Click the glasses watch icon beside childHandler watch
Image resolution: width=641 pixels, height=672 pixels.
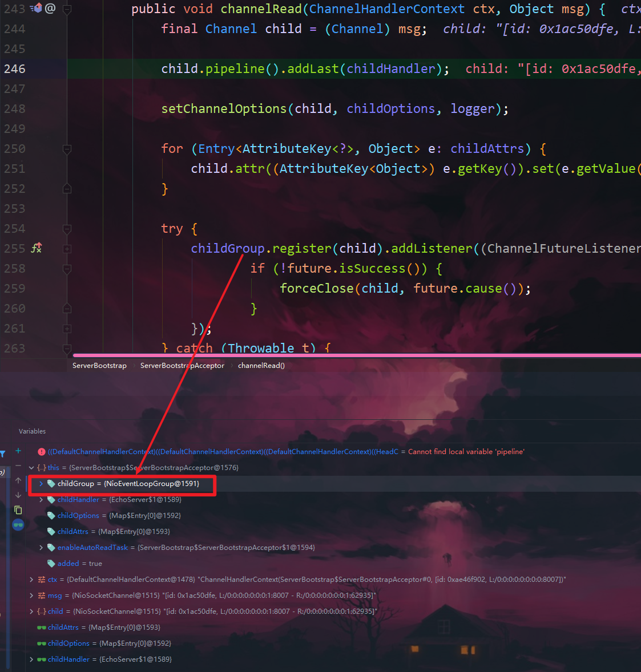[42, 659]
